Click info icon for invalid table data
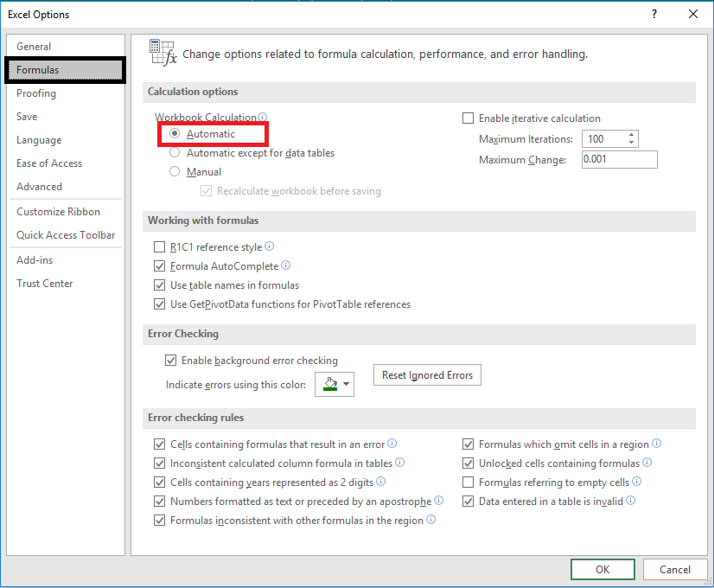Screen dimensions: 714x588 click(x=631, y=501)
